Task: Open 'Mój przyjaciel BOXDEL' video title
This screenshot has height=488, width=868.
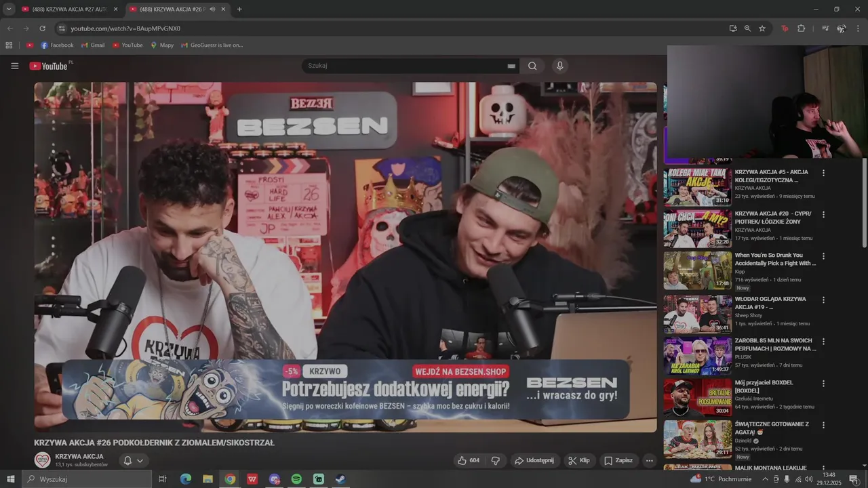Action: click(x=764, y=386)
